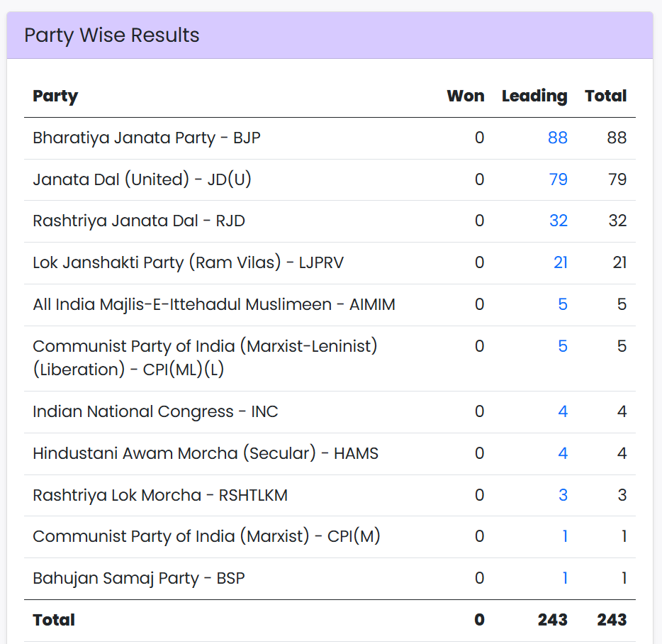This screenshot has width=662, height=644.
Task: Open RJD leading count 32 link
Action: click(x=558, y=221)
